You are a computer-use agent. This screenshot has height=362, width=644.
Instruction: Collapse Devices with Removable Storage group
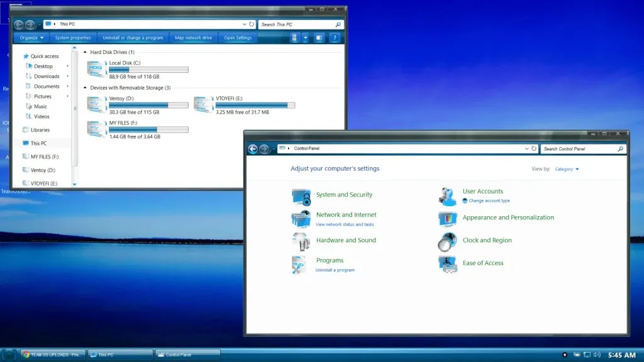(x=85, y=88)
